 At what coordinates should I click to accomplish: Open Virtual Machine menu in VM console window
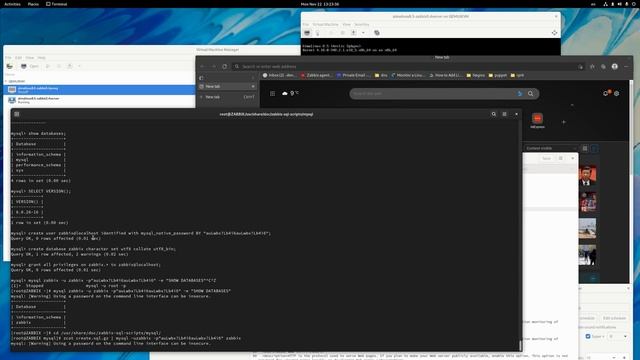click(x=325, y=24)
